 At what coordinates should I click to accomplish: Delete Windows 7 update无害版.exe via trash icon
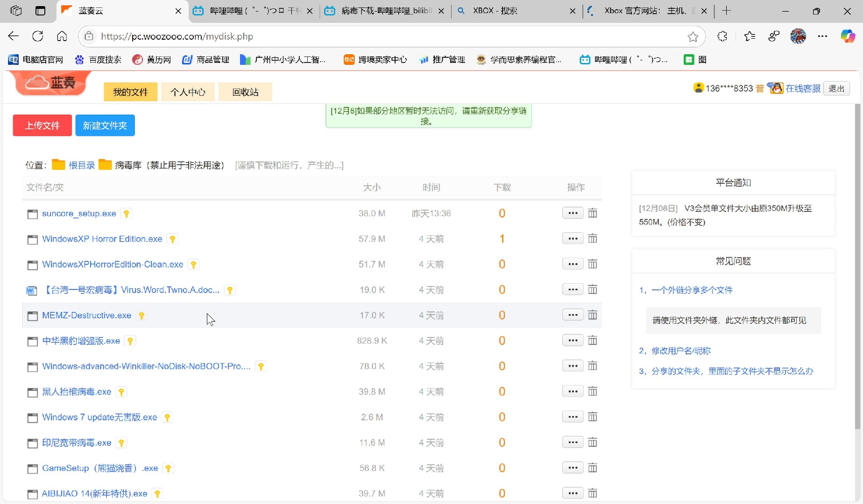(593, 417)
